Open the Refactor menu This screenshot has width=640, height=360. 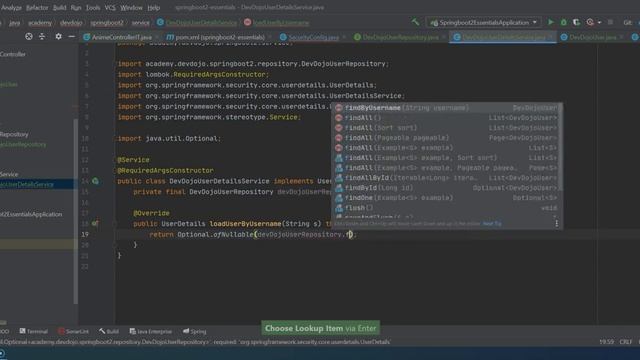pos(37,7)
